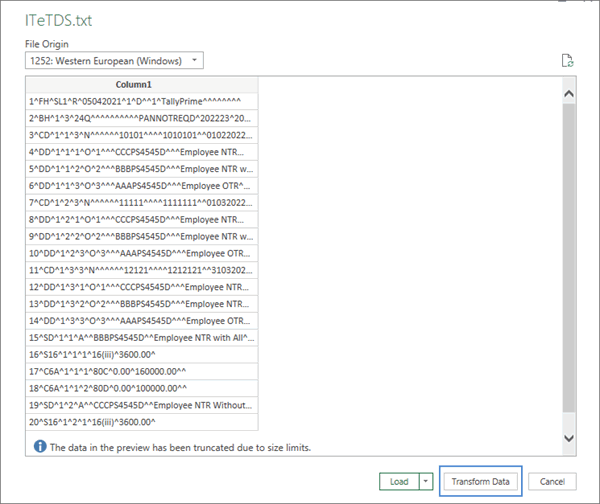Select row starting with 2^BH^1^3^24Q
The image size is (600, 504).
click(142, 118)
